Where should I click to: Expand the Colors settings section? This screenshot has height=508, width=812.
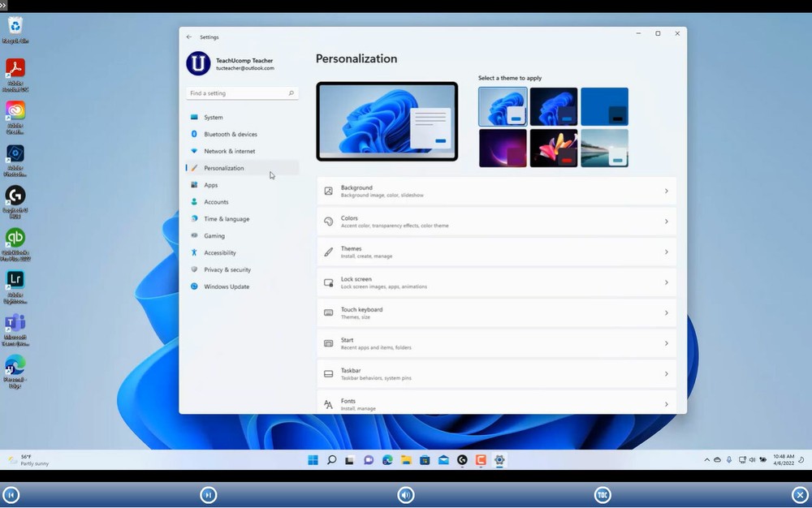click(x=497, y=221)
